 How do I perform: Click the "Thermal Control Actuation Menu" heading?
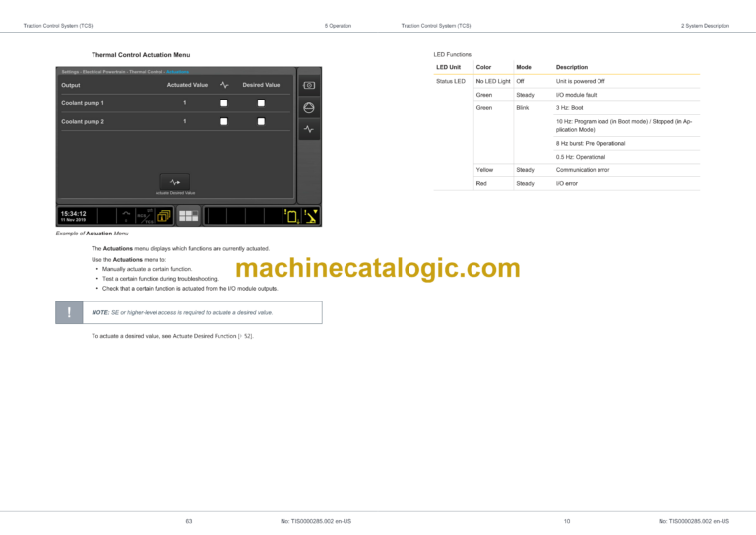pyautogui.click(x=141, y=55)
